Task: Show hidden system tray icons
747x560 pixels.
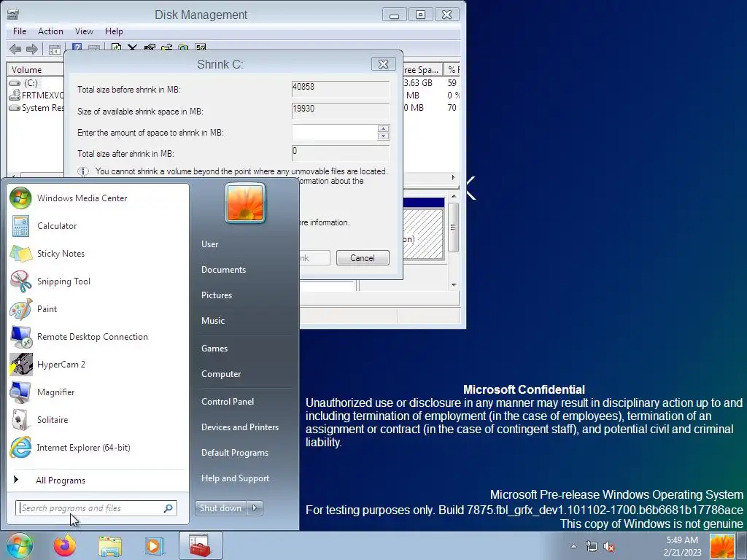Action: pos(573,546)
